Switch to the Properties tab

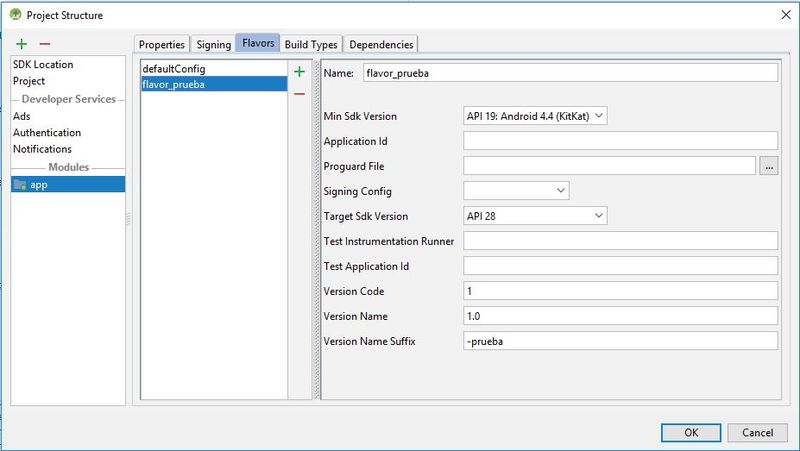tap(162, 44)
